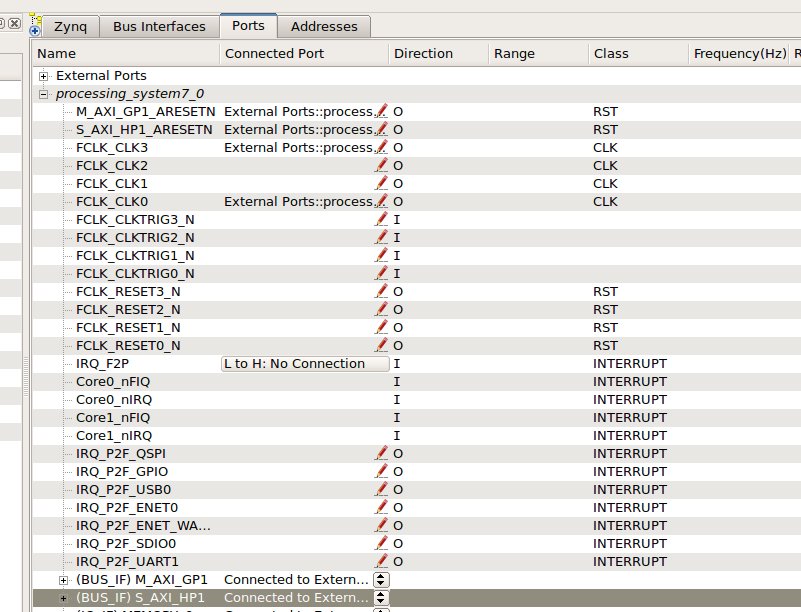Click the IRQ_F2P "L to H: No Connection" button
The width and height of the screenshot is (801, 612).
click(x=304, y=364)
